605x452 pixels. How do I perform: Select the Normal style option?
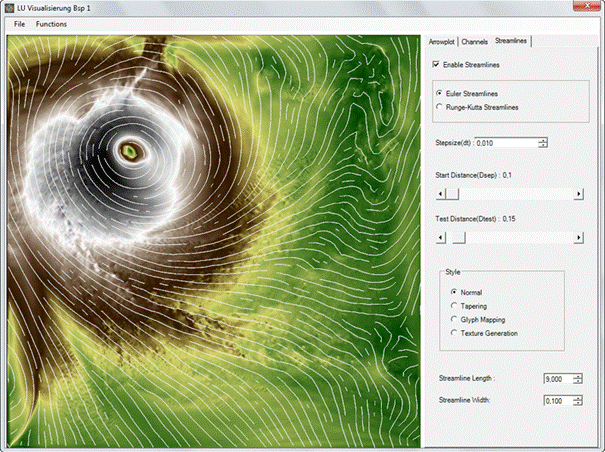click(x=455, y=292)
